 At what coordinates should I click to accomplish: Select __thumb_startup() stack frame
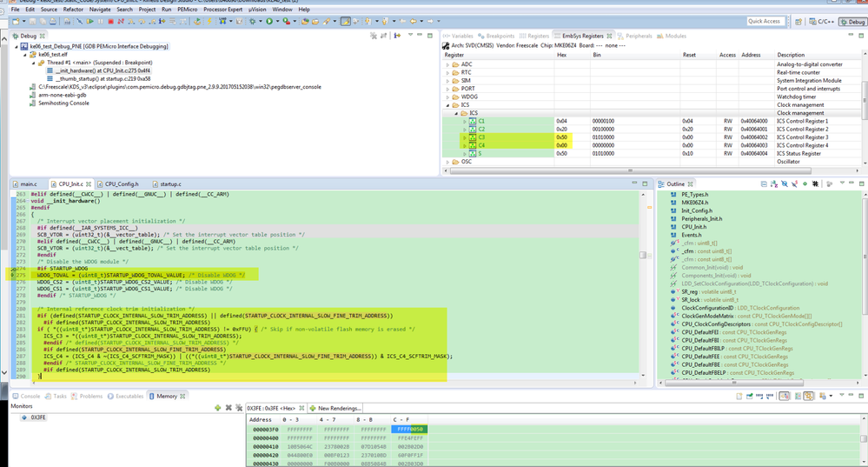[91, 78]
